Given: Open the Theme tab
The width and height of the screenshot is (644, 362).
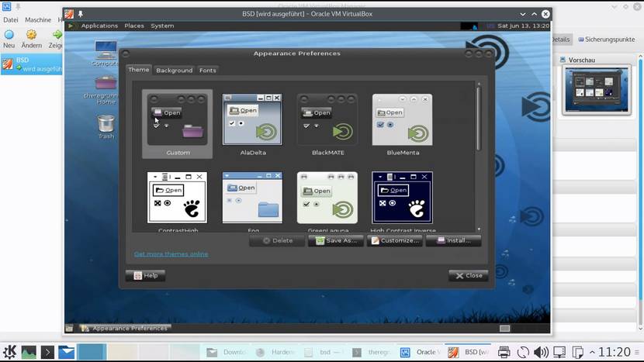Looking at the screenshot, I should (x=138, y=70).
